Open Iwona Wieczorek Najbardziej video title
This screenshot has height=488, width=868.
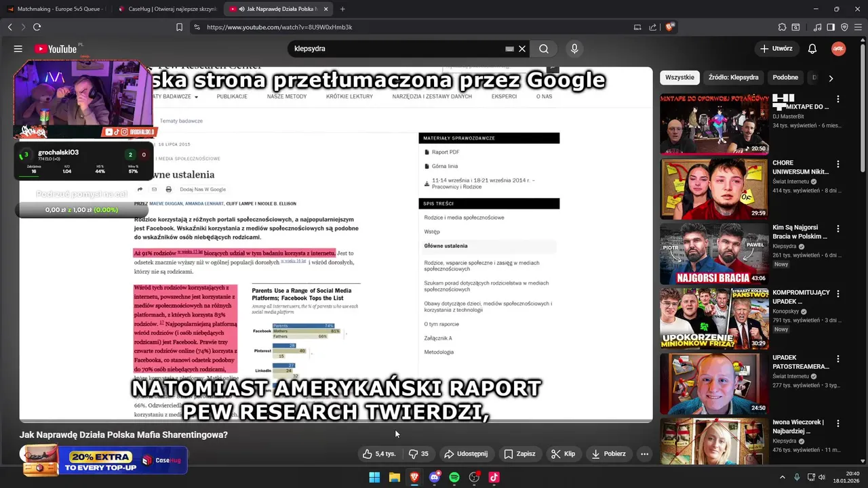point(798,426)
